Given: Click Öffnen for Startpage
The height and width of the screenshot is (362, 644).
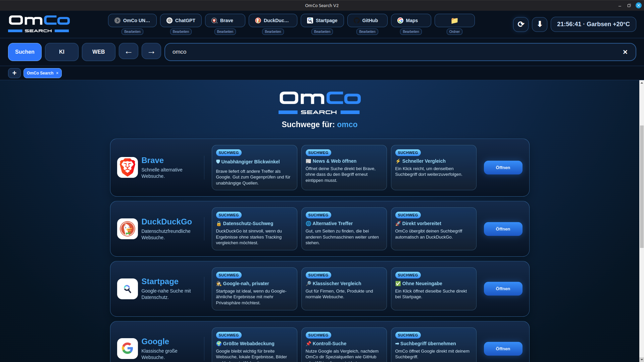Looking at the screenshot, I should coord(503,289).
